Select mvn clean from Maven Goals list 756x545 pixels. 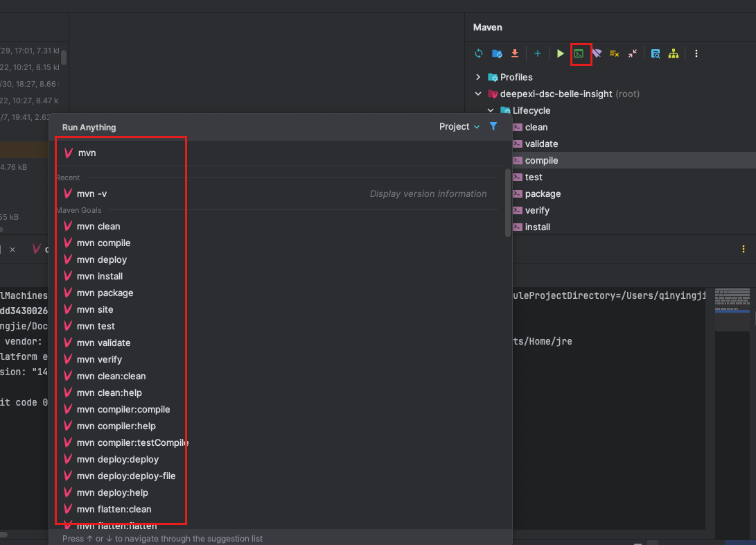98,227
